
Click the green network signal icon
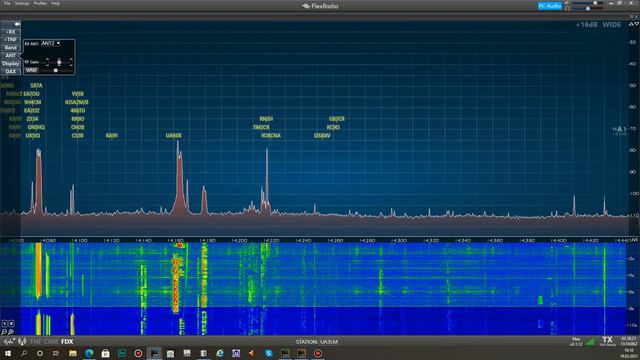point(590,342)
